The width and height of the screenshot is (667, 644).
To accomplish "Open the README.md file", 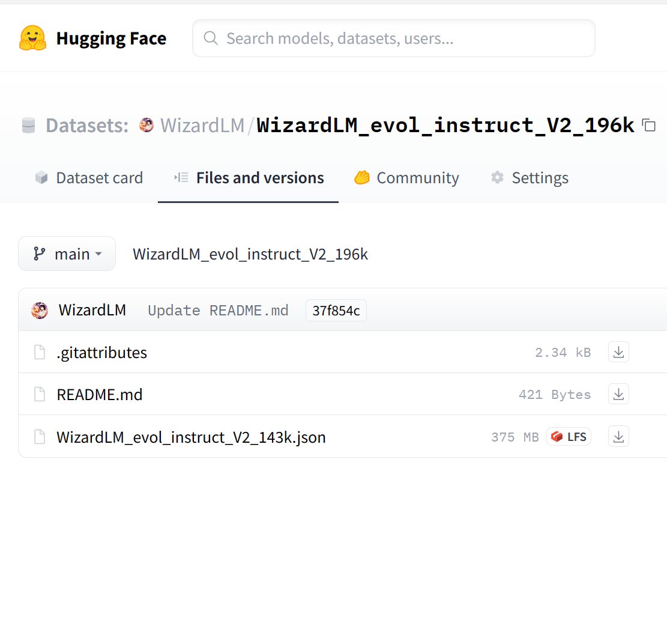I will [x=100, y=395].
